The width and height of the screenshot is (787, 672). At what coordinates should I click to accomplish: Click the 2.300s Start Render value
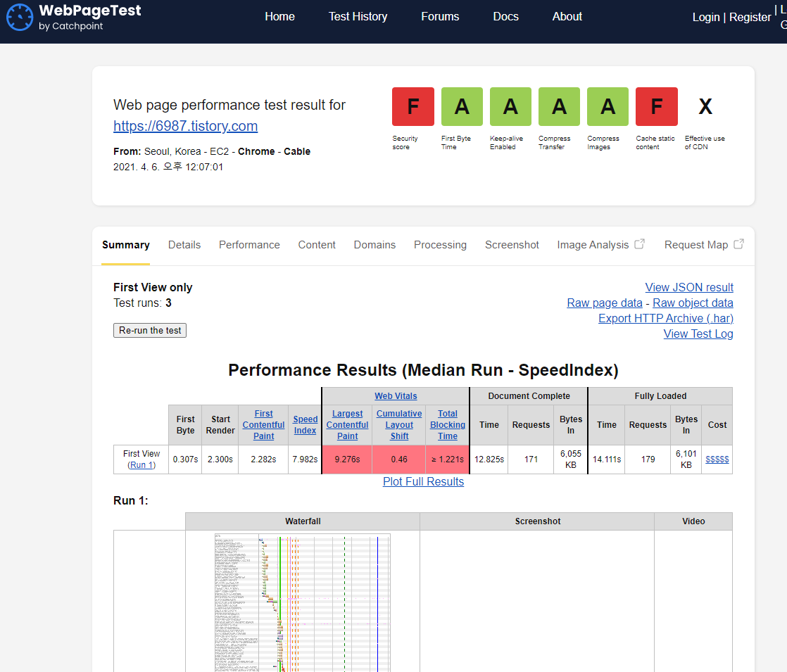pos(220,459)
